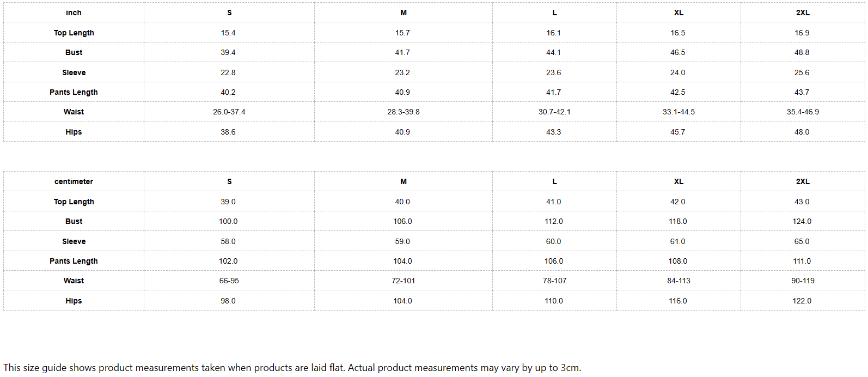This screenshot has width=868, height=377.
Task: Click the pants length value 42.5 for XL
Action: (677, 92)
